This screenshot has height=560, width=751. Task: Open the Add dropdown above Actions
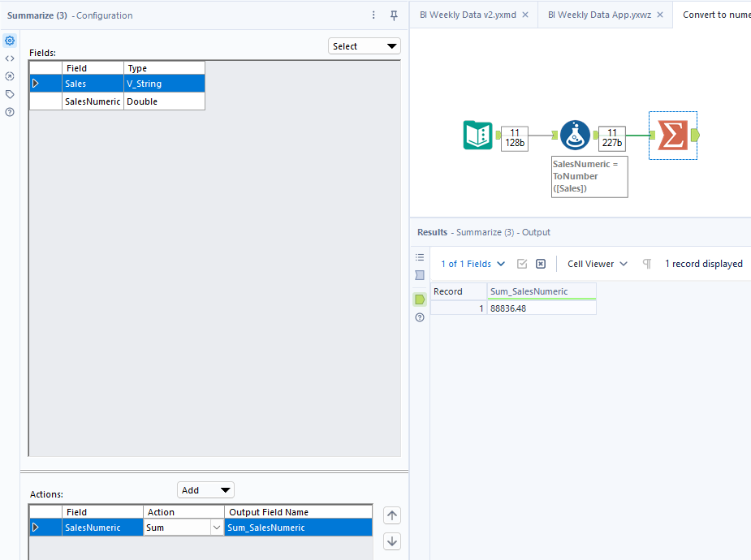coord(205,489)
